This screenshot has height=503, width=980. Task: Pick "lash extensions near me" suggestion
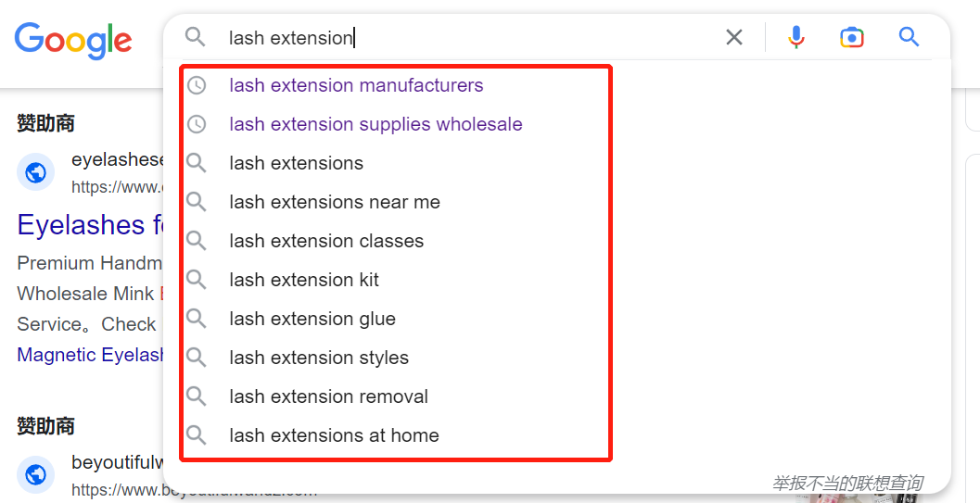pos(334,202)
